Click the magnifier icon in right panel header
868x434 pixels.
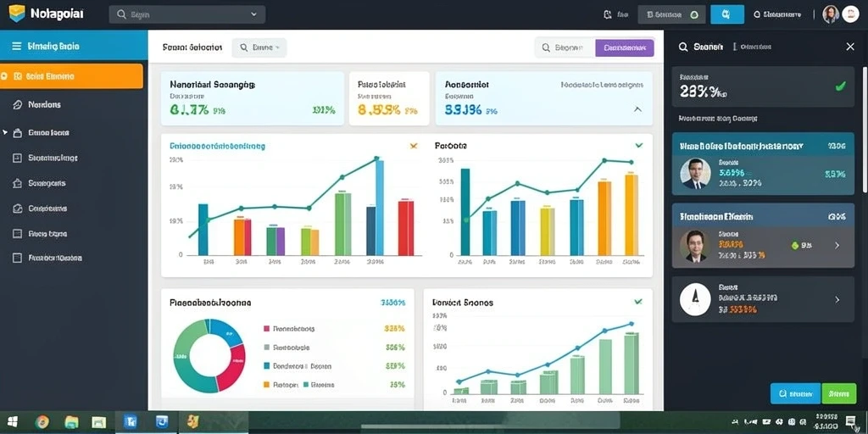click(x=683, y=47)
